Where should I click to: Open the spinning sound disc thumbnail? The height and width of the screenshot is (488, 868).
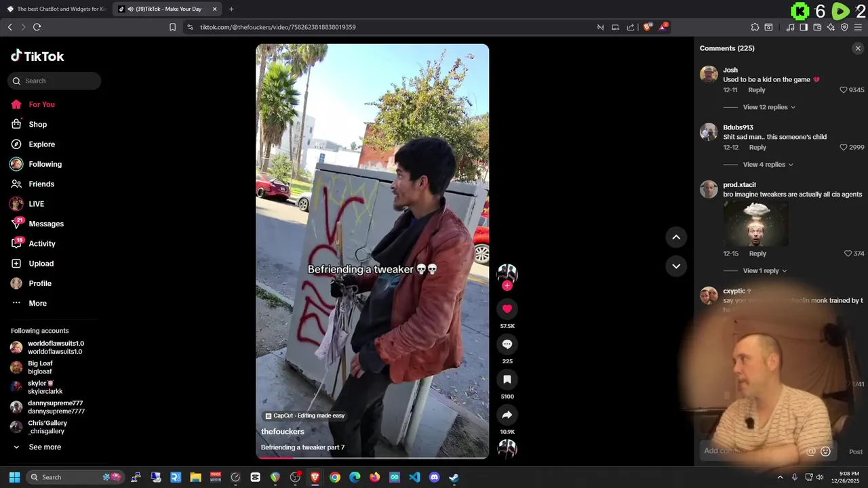(x=507, y=448)
